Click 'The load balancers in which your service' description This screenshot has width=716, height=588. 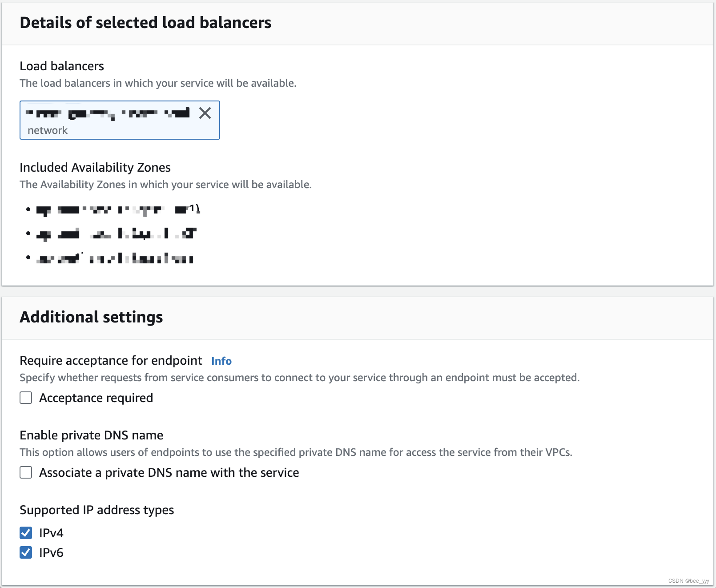[x=158, y=83]
